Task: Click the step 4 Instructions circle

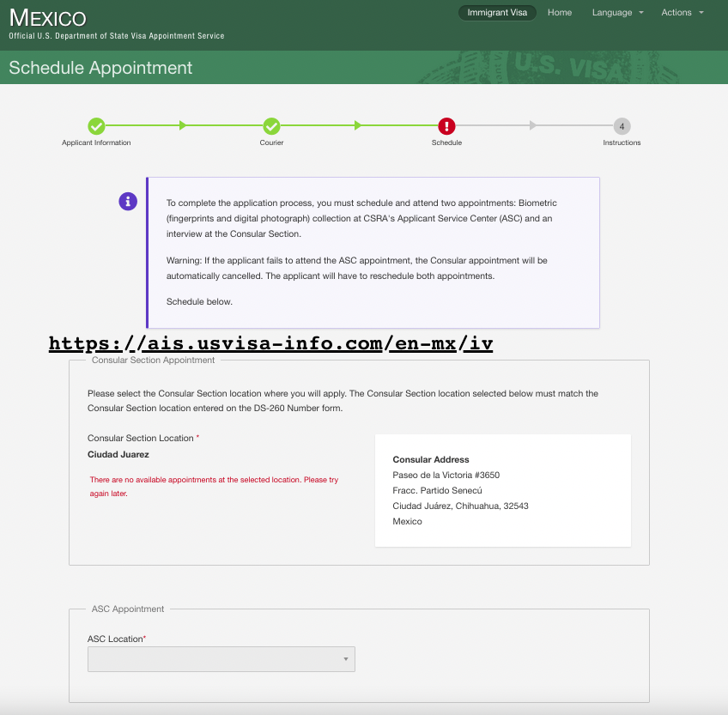Action: click(622, 126)
